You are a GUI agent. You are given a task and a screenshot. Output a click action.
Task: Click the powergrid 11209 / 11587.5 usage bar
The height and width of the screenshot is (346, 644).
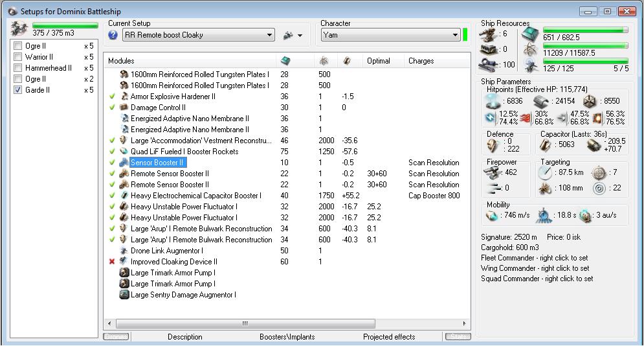tap(585, 45)
